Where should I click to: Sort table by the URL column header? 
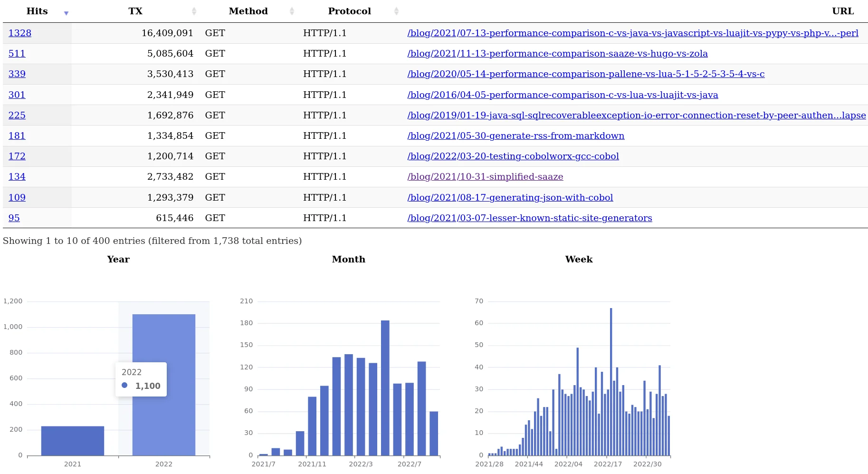[x=842, y=11]
